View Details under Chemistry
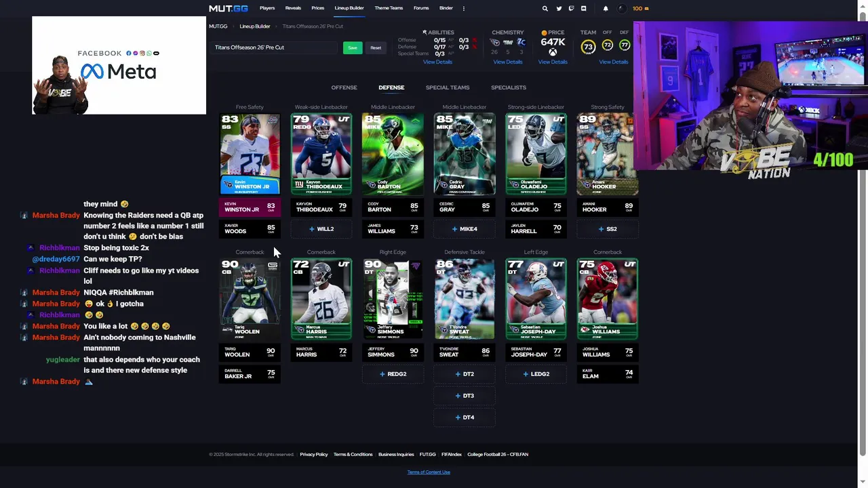This screenshot has height=488, width=868. 508,62
